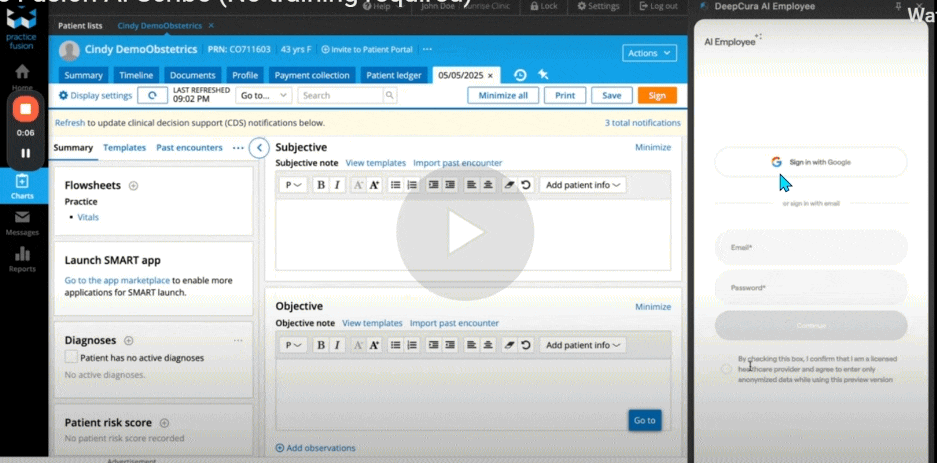Open Reports in the left sidebar
937x463 pixels.
[x=22, y=260]
